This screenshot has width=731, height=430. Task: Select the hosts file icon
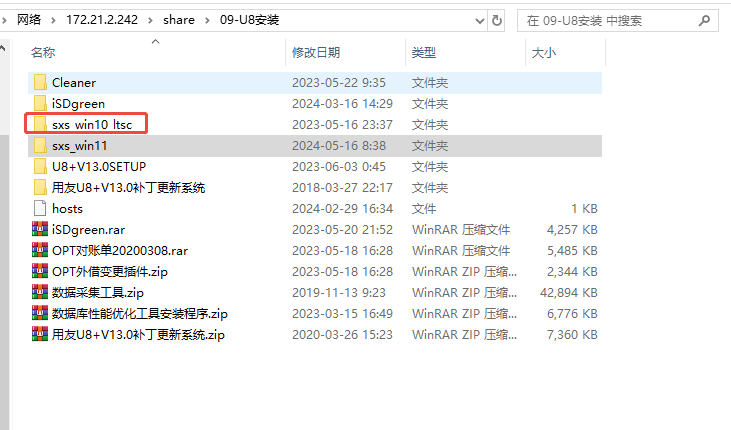tap(40, 208)
